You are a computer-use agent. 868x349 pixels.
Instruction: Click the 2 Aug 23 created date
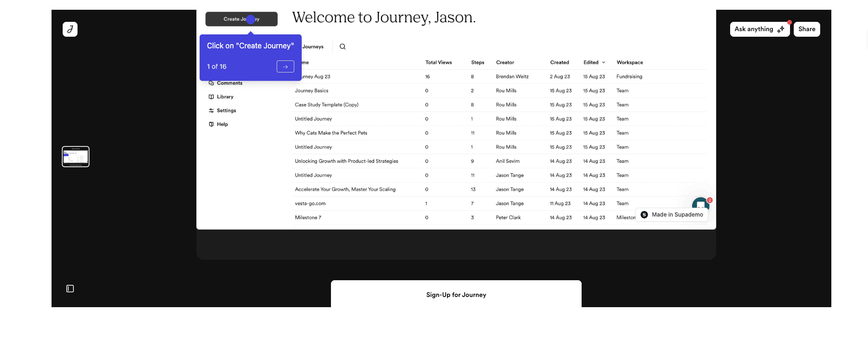click(x=560, y=77)
